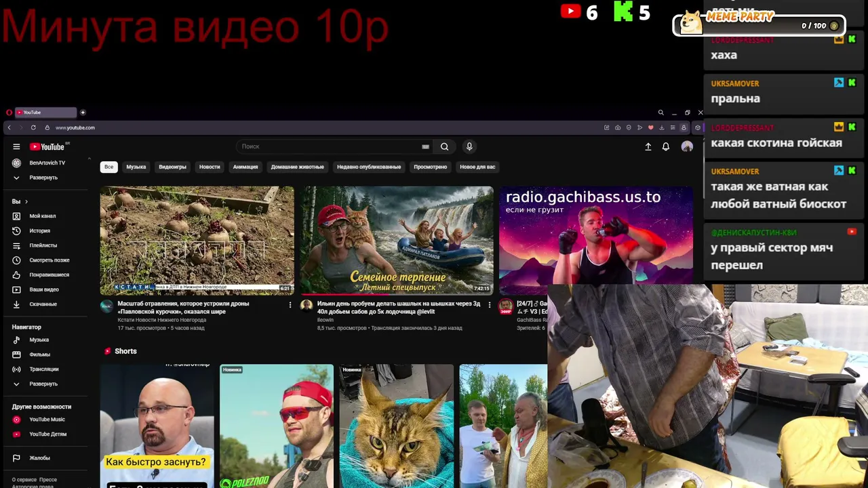View site security lock information

(x=47, y=127)
